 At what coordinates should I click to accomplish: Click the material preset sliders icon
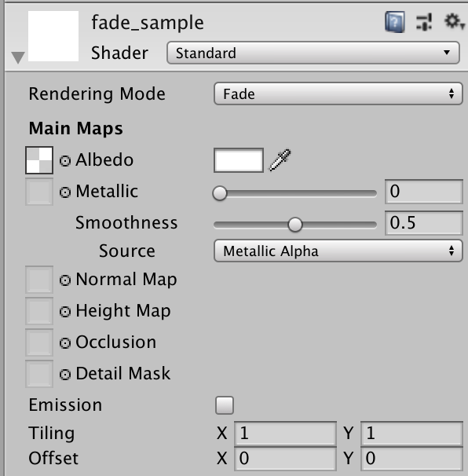(x=424, y=22)
